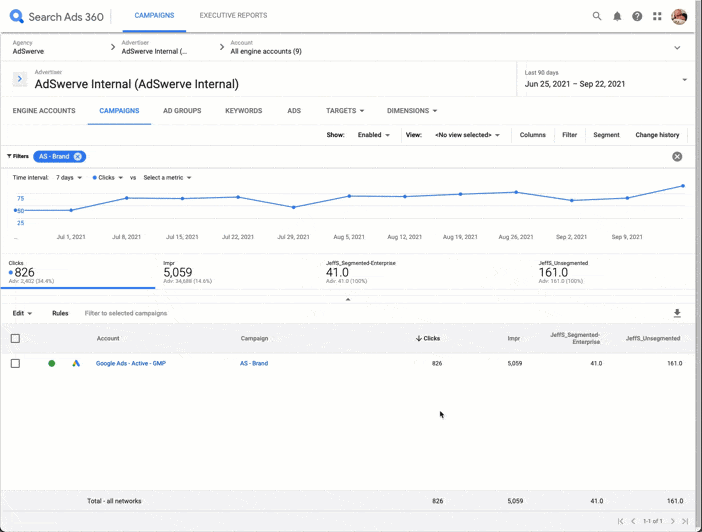Open the Select a metric dropdown
Viewport: 702px width, 532px height.
(x=167, y=178)
